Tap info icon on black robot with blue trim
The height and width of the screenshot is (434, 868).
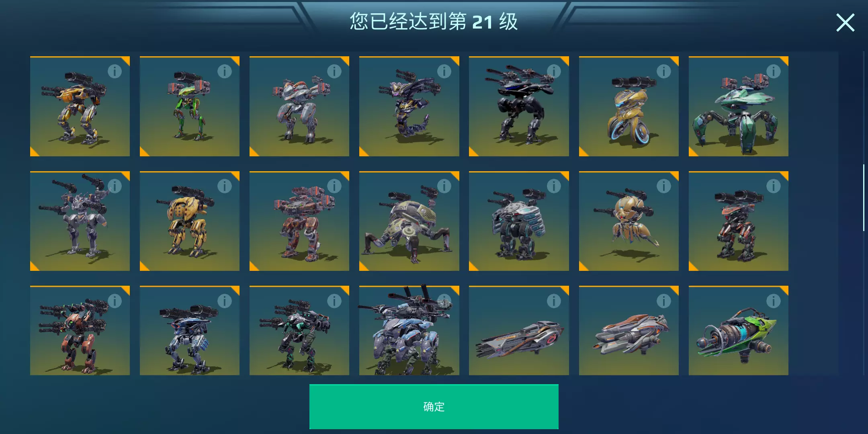tap(554, 72)
